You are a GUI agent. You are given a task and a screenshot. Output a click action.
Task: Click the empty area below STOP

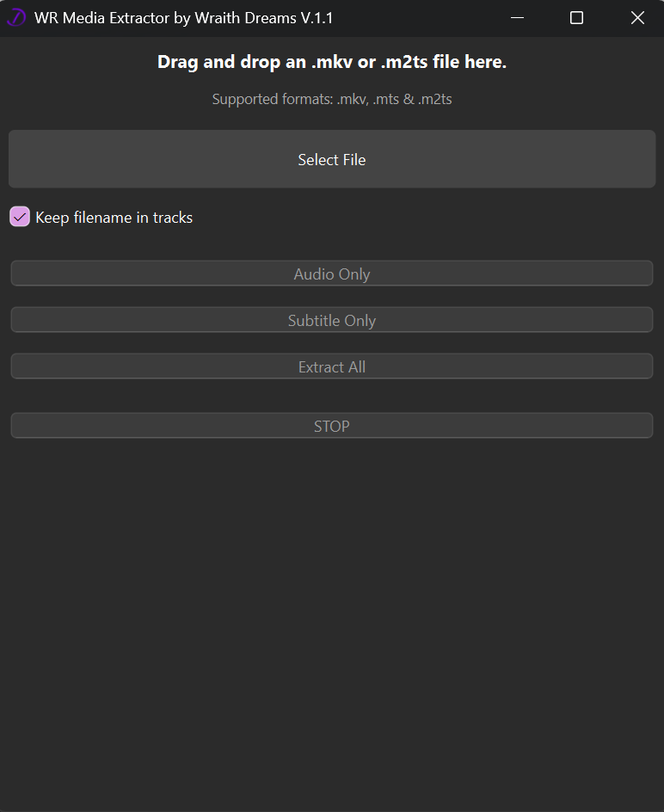[332, 619]
